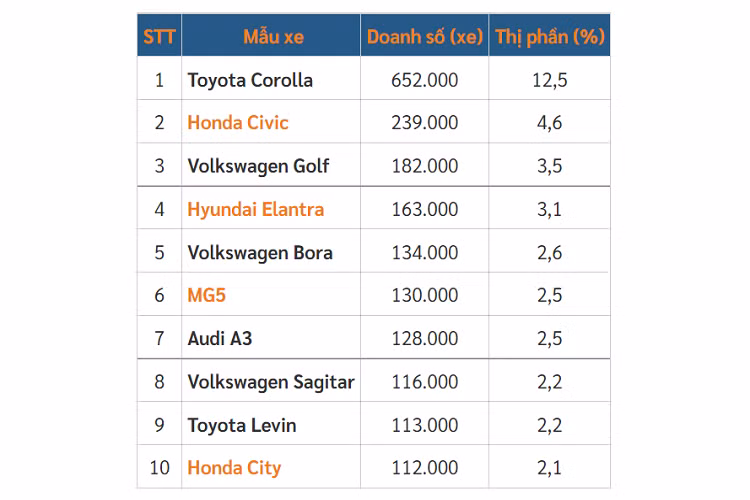Image resolution: width=750 pixels, height=500 pixels.
Task: Select the Toyota Levin cell
Action: click(242, 425)
